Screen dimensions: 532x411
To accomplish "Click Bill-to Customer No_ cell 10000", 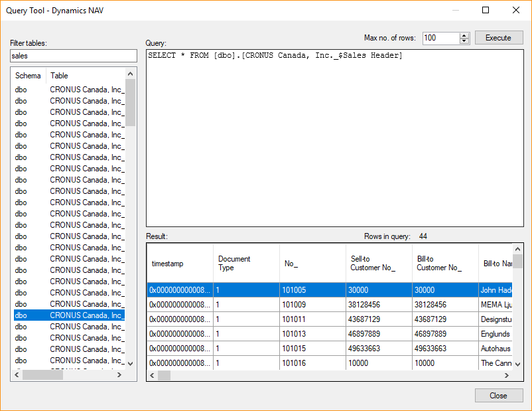I will click(x=446, y=363).
